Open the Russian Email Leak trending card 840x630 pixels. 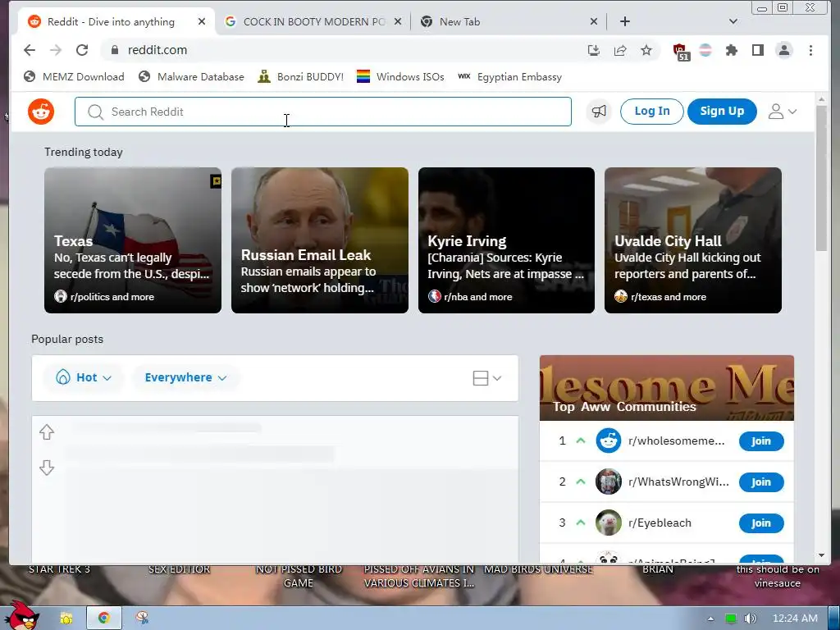tap(320, 240)
